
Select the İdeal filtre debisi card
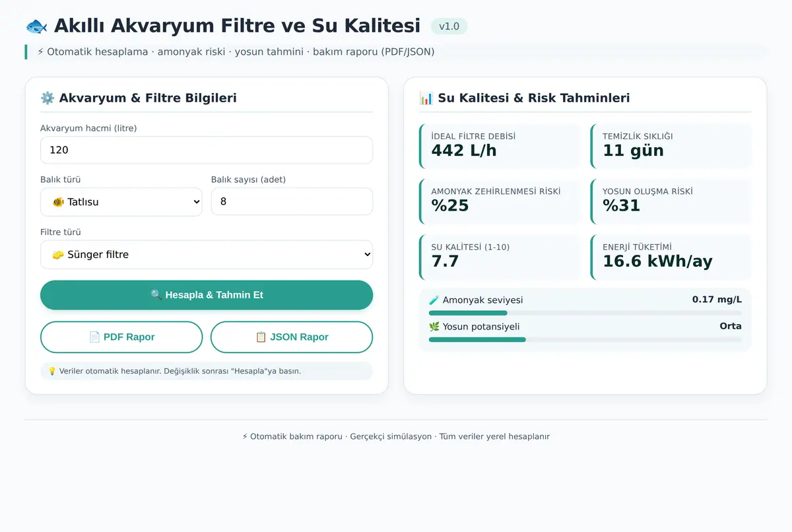(500, 146)
